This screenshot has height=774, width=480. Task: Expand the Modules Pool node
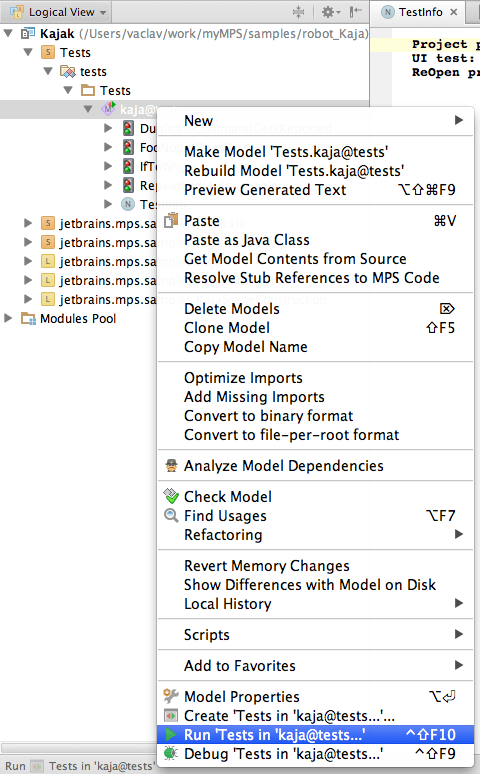[8, 318]
